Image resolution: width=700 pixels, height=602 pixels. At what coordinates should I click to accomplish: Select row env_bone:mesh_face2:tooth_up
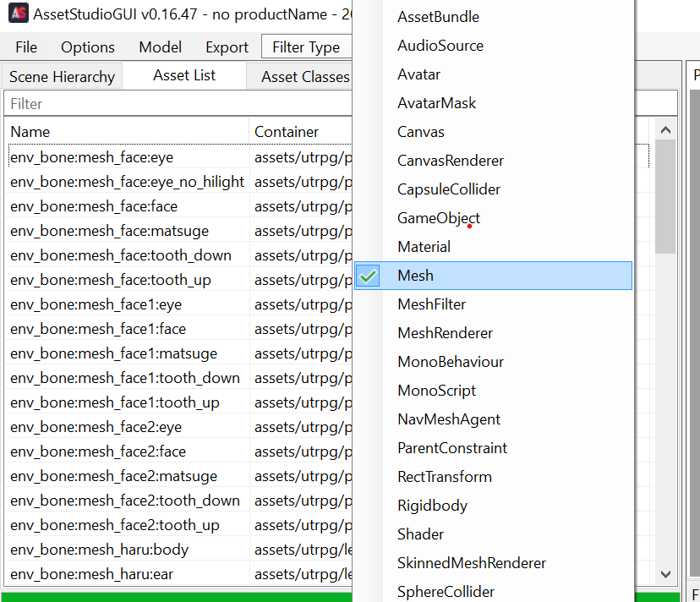pos(178,525)
